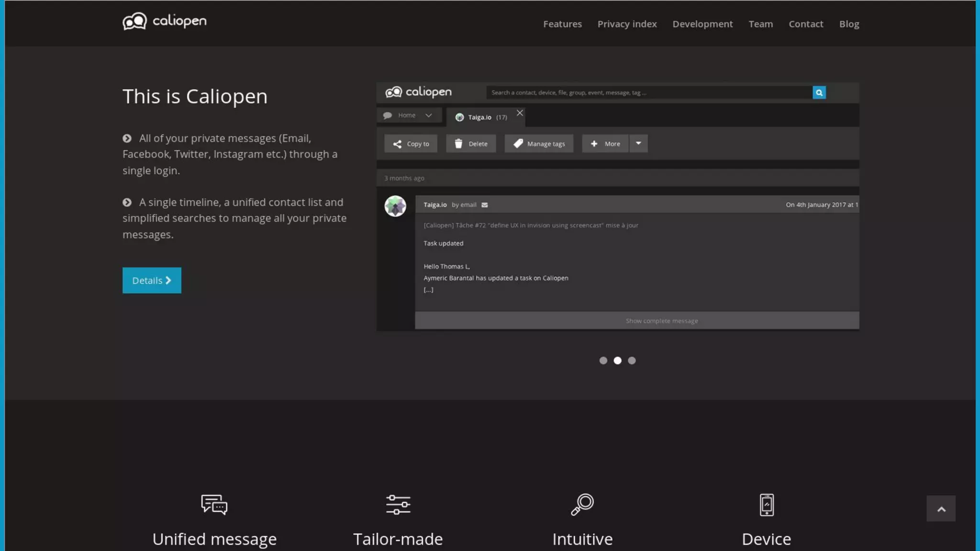This screenshot has width=980, height=551.
Task: Open the Features menu item
Action: (562, 24)
